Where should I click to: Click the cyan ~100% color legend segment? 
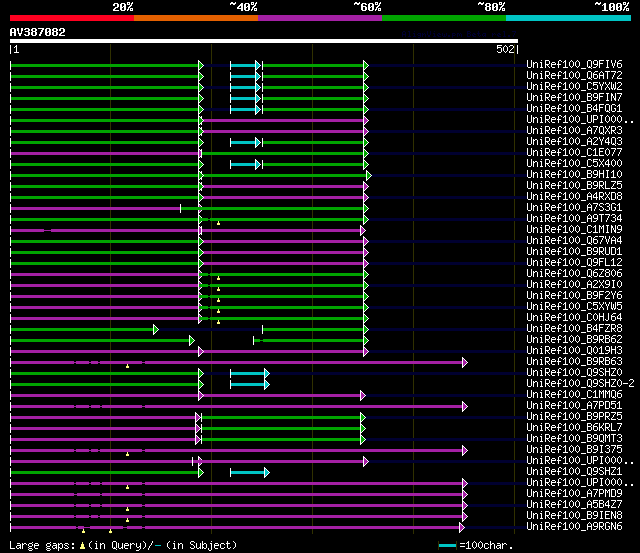tap(568, 18)
